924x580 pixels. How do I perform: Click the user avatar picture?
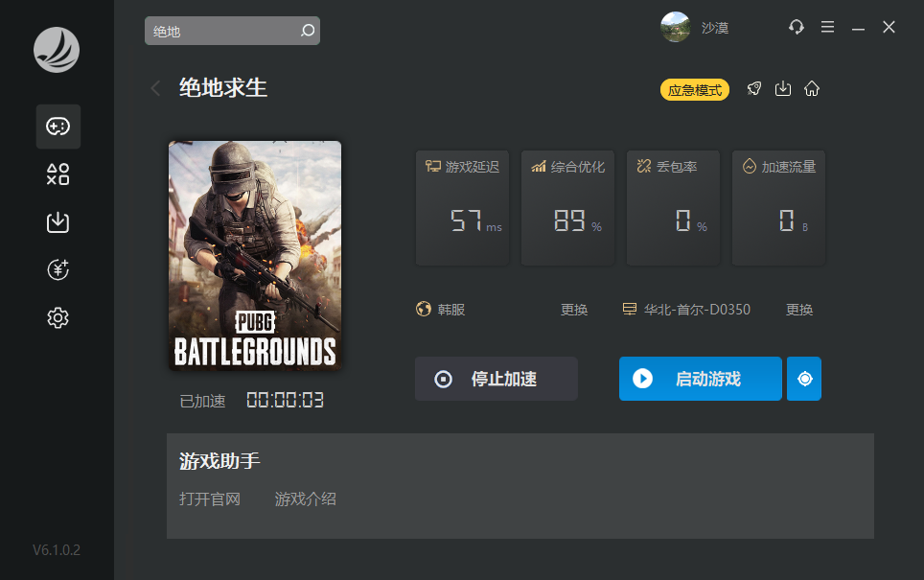pyautogui.click(x=676, y=27)
